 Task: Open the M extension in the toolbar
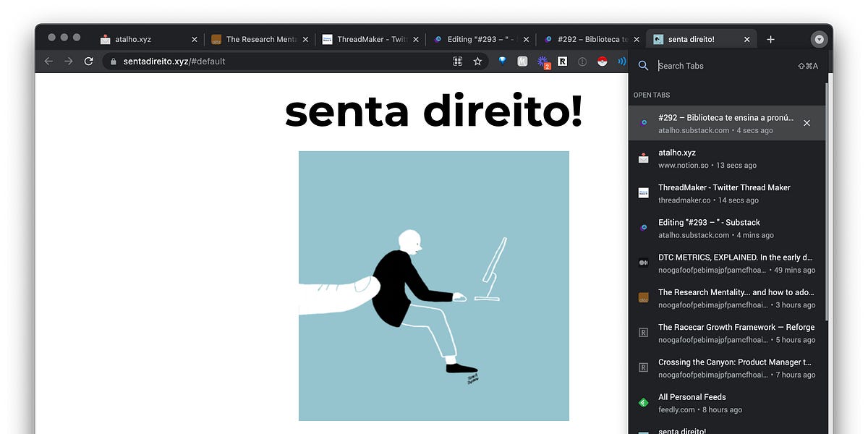tap(524, 61)
